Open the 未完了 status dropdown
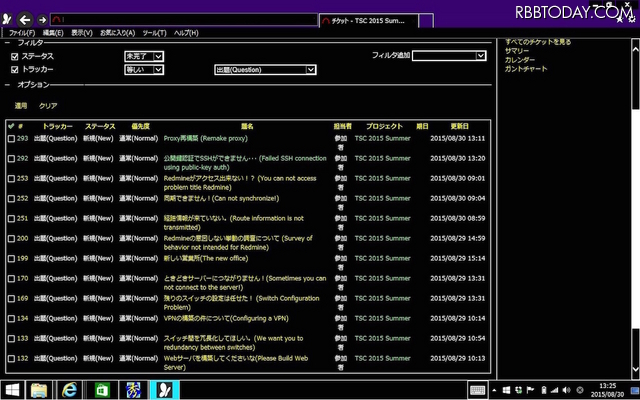The width and height of the screenshot is (640, 400). pos(144,56)
